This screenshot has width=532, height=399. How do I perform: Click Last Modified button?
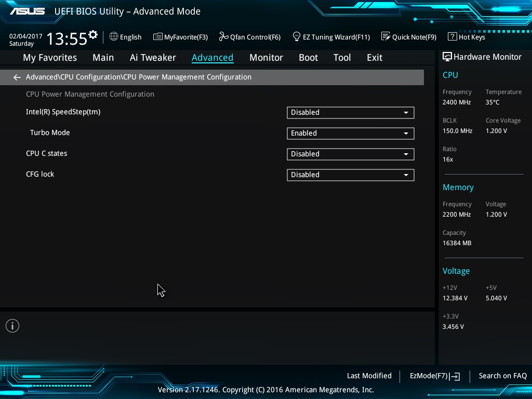(369, 376)
